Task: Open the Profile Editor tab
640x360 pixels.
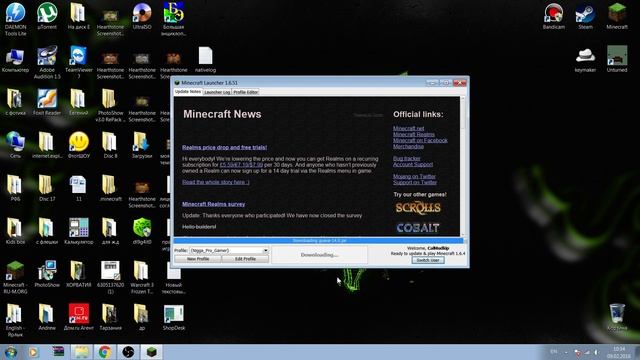Action: click(245, 92)
